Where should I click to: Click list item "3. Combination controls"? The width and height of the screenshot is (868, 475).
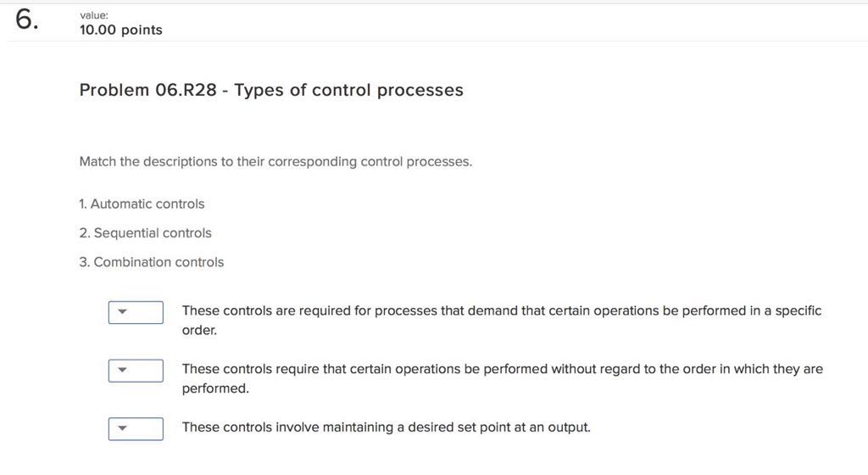click(x=151, y=262)
